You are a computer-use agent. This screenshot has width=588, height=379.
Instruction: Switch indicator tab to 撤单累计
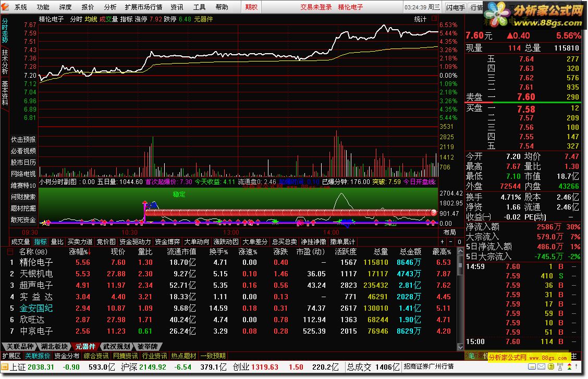343,242
